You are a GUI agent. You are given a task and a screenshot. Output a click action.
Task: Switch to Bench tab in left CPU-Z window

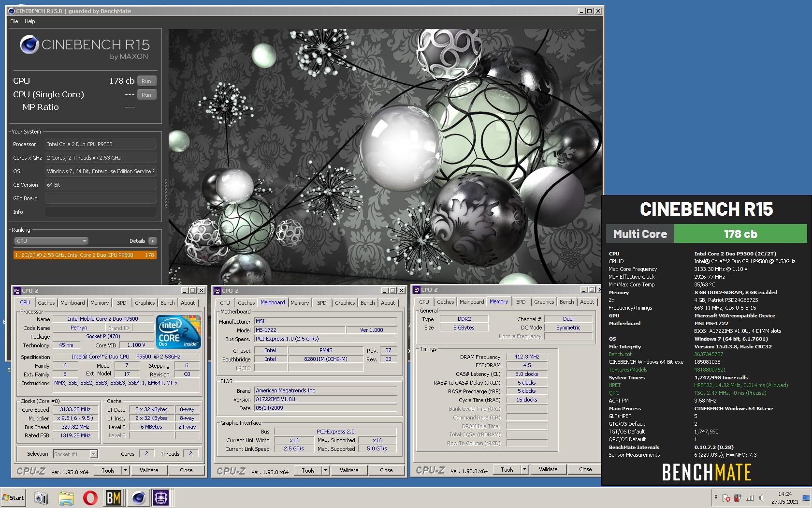point(168,303)
